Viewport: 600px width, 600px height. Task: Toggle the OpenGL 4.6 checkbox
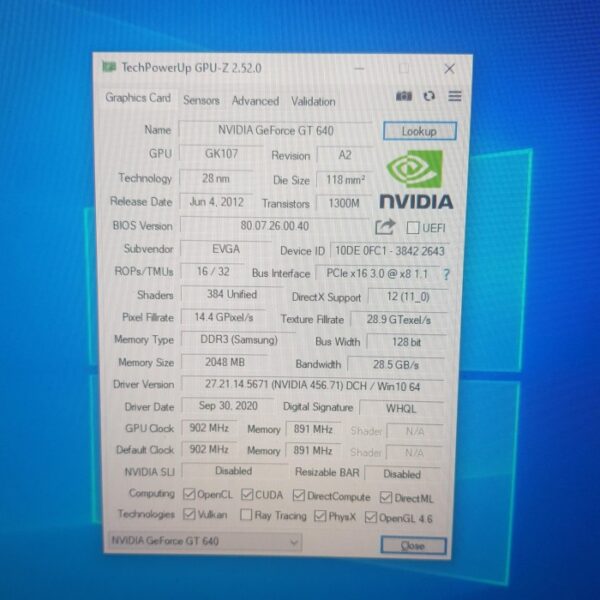click(371, 517)
